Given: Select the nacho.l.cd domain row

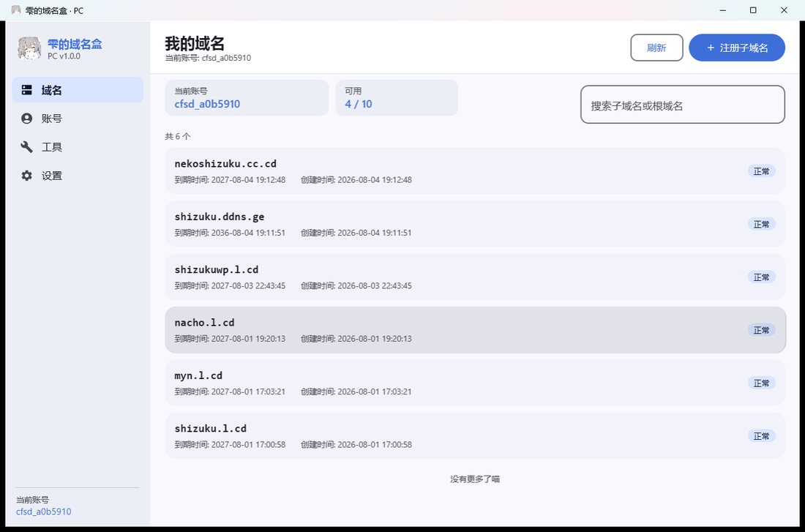Looking at the screenshot, I should point(475,330).
